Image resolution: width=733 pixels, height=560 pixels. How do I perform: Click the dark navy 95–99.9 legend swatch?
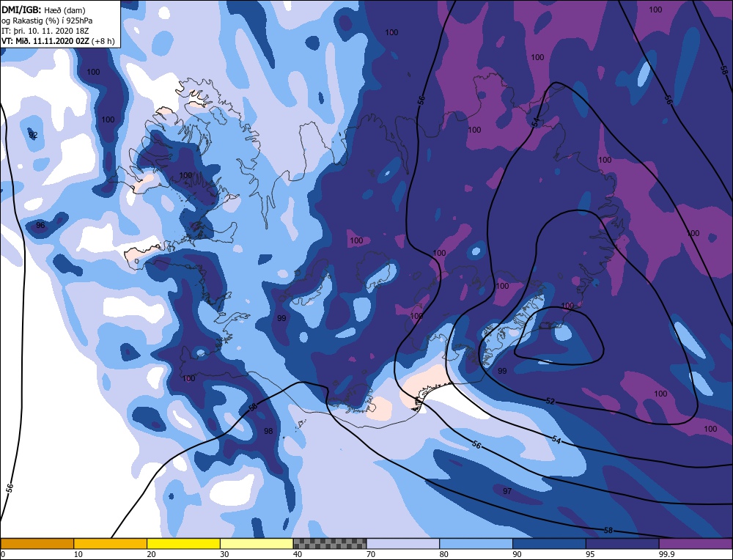tap(622, 543)
